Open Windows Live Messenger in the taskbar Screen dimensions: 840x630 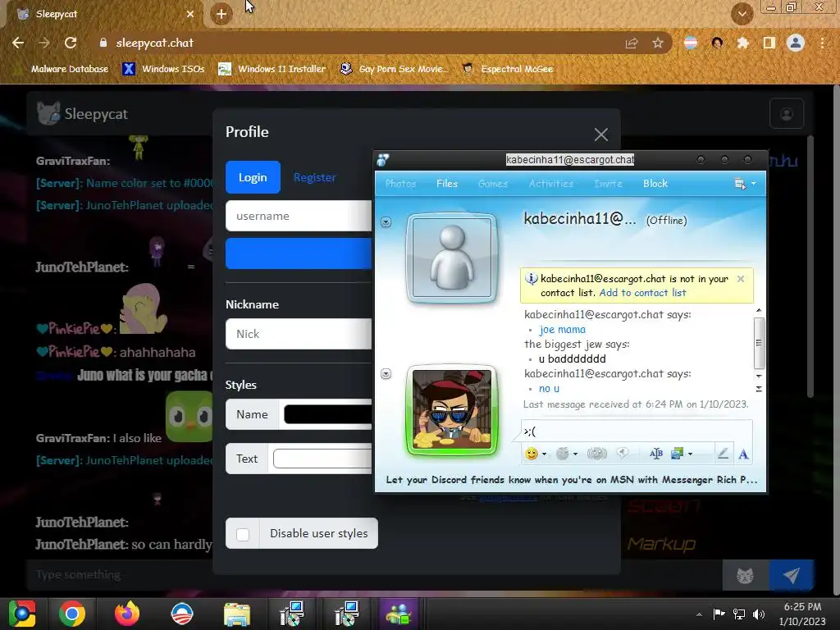pos(398,614)
